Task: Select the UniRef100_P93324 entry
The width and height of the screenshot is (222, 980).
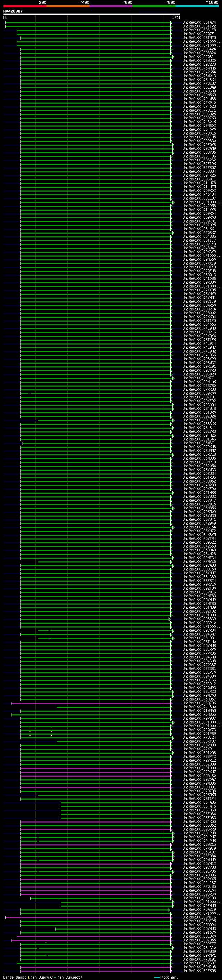Action: (x=199, y=53)
